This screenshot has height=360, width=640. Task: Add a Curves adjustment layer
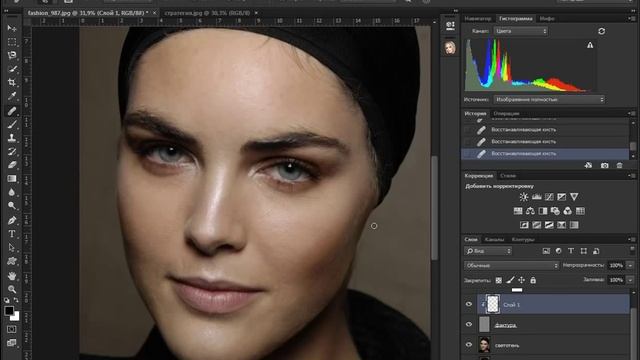[549, 197]
